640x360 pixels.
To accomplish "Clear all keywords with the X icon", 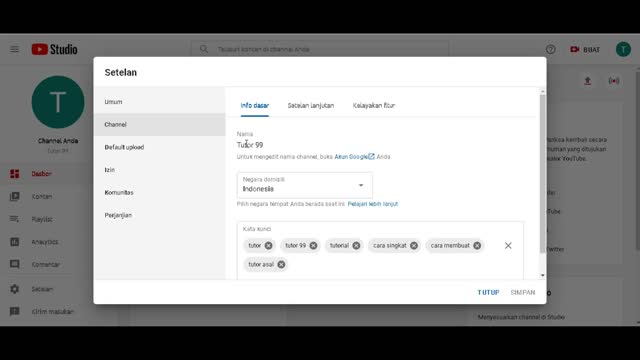I will coord(508,246).
